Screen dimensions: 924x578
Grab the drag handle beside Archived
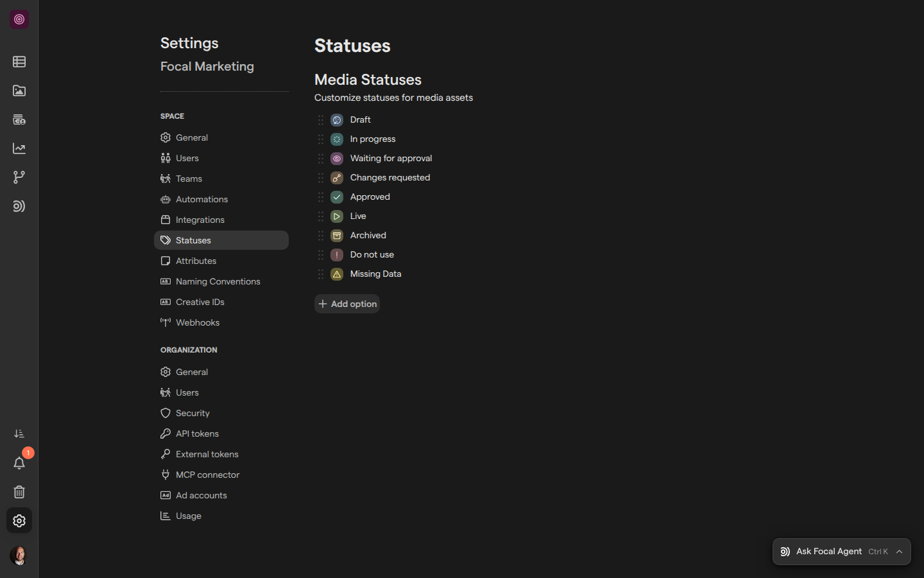(x=321, y=236)
